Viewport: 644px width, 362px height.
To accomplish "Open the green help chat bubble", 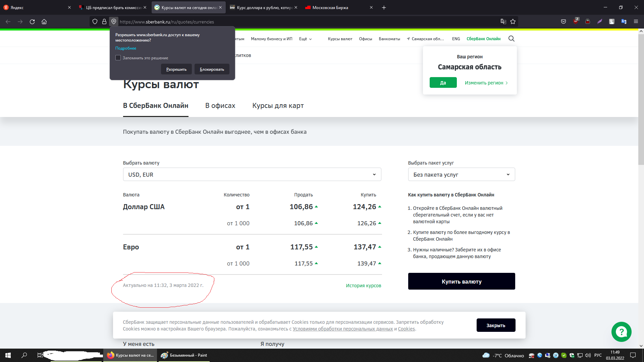I will [621, 332].
